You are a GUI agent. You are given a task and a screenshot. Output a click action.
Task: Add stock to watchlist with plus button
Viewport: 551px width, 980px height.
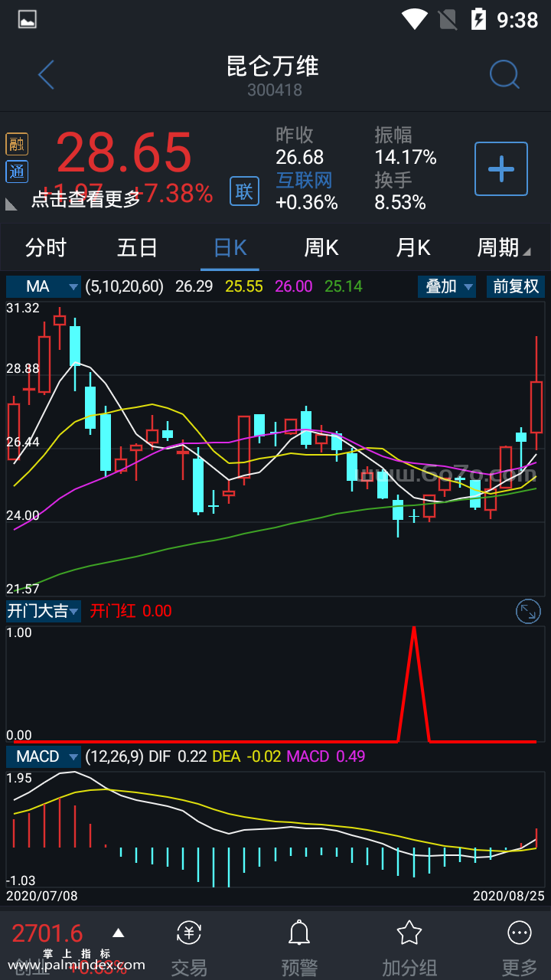pos(501,168)
